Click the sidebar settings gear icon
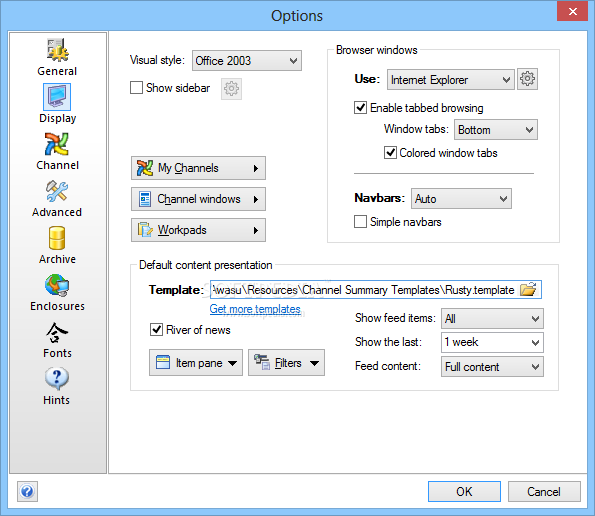 pyautogui.click(x=231, y=89)
